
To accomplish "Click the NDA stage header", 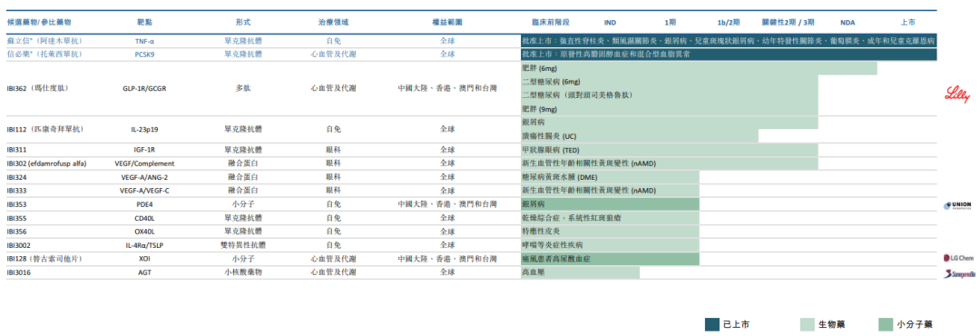I will (848, 23).
